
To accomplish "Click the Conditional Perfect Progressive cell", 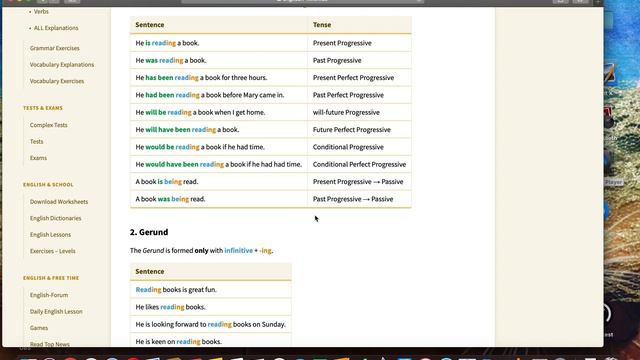I will [359, 164].
